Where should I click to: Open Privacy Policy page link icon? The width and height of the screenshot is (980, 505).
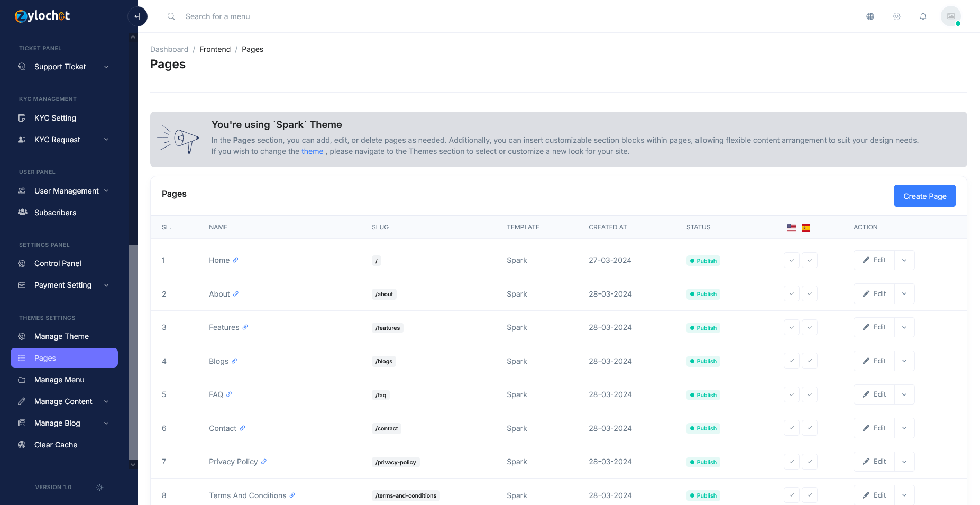[264, 461]
